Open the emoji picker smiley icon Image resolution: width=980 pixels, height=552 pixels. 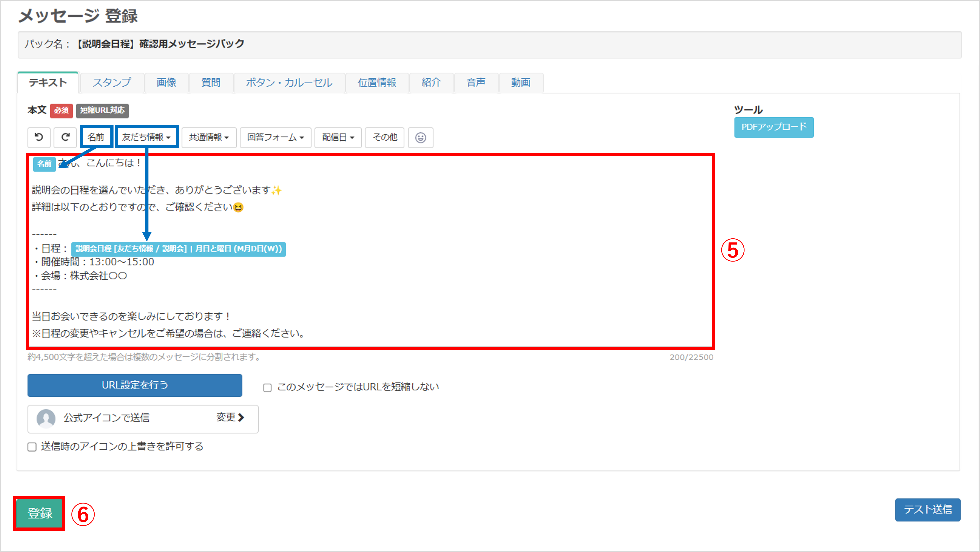coord(420,137)
